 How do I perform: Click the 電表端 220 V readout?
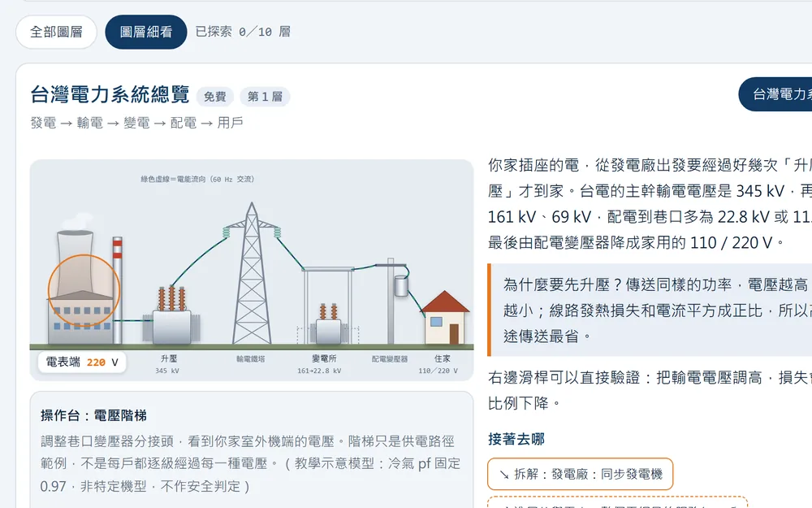coord(82,362)
